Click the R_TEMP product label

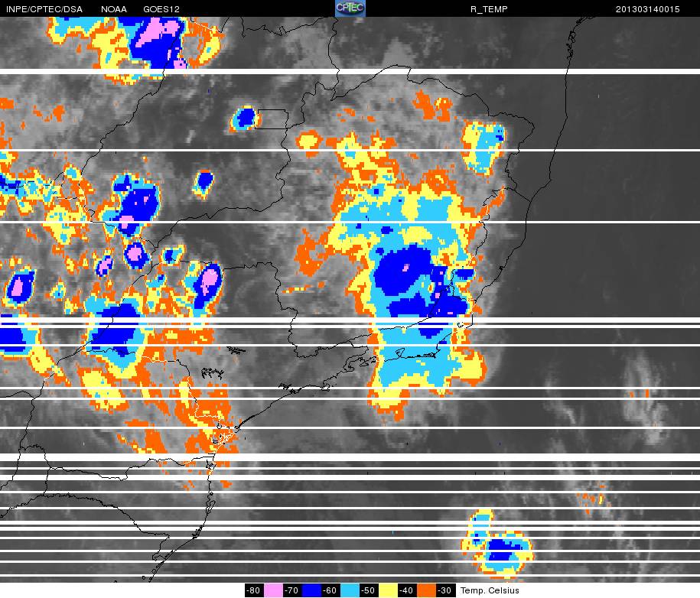(489, 9)
